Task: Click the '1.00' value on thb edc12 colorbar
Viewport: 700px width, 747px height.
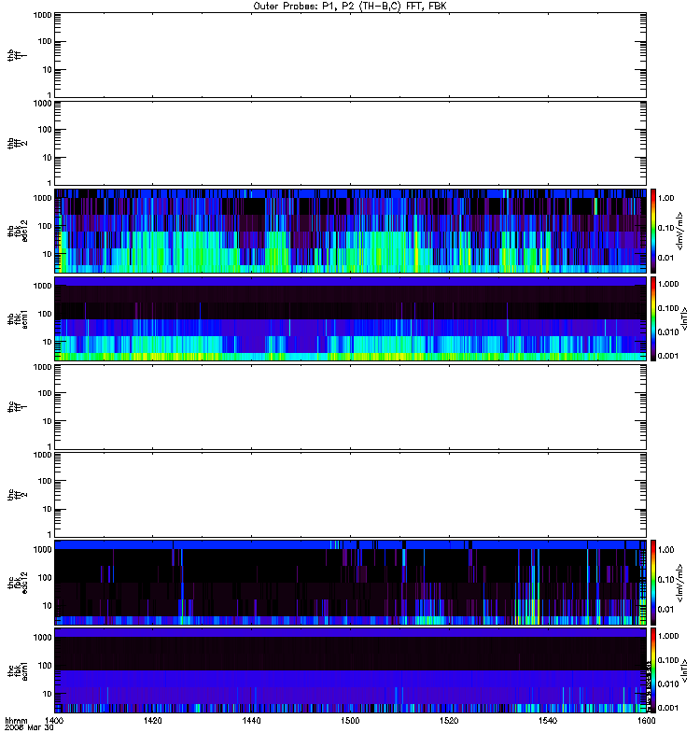Action: (666, 198)
